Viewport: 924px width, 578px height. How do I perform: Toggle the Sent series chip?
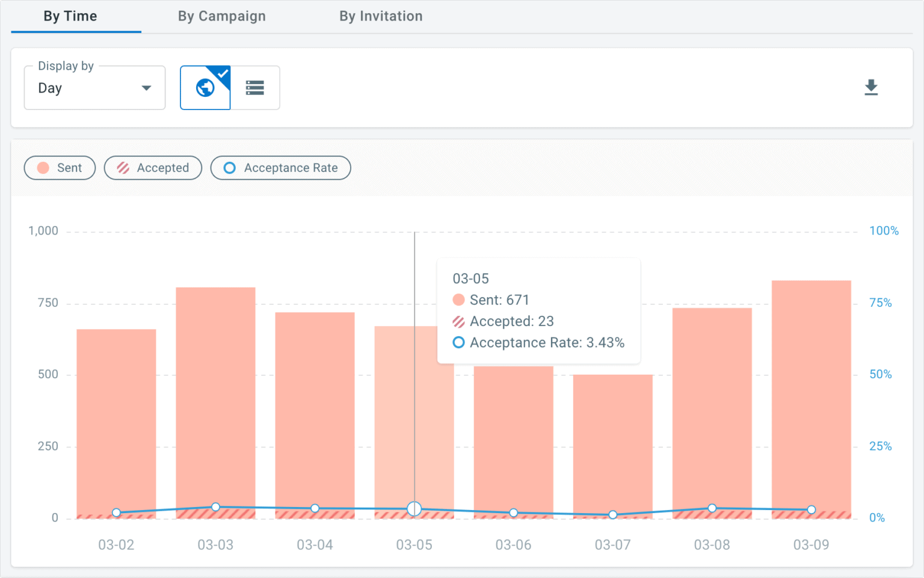(x=60, y=168)
